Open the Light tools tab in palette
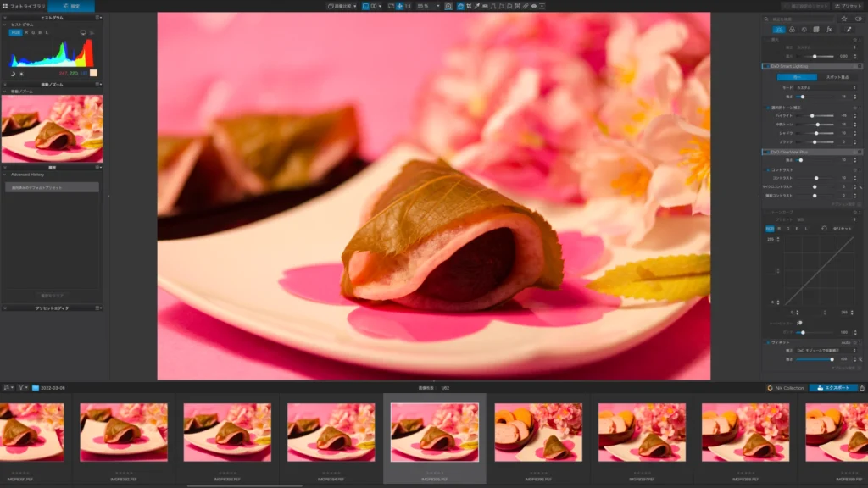This screenshot has height=488, width=868. [779, 30]
